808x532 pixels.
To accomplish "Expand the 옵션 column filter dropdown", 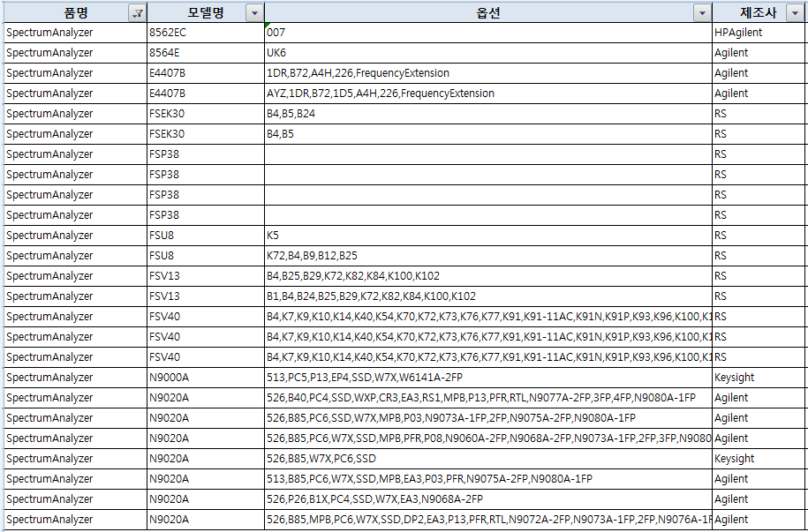I will [x=702, y=13].
